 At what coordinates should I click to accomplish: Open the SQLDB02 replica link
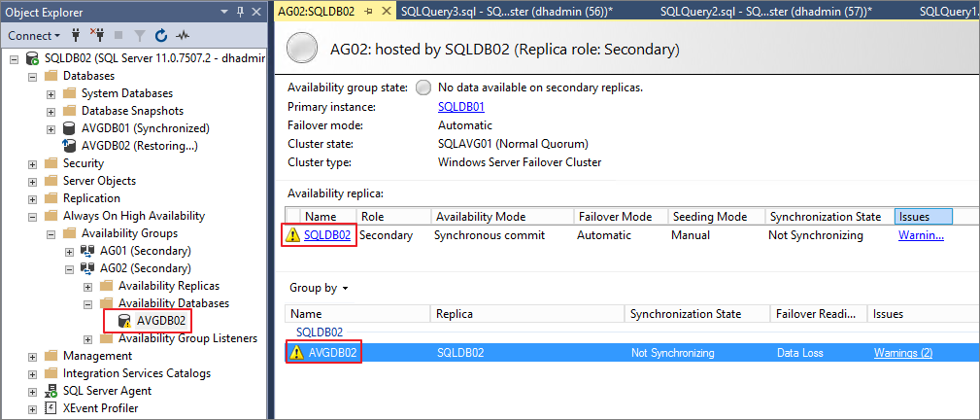point(327,236)
